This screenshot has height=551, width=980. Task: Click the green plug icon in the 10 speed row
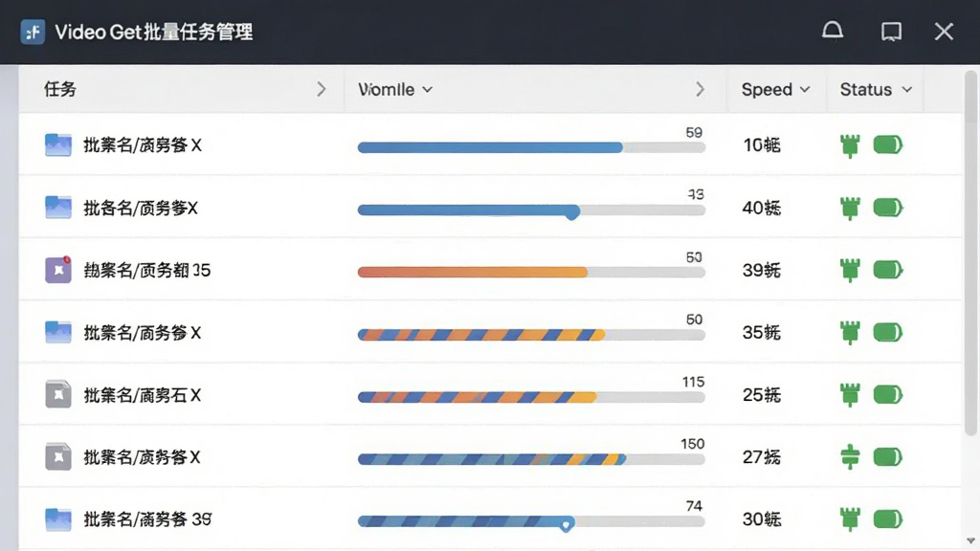[x=850, y=145]
